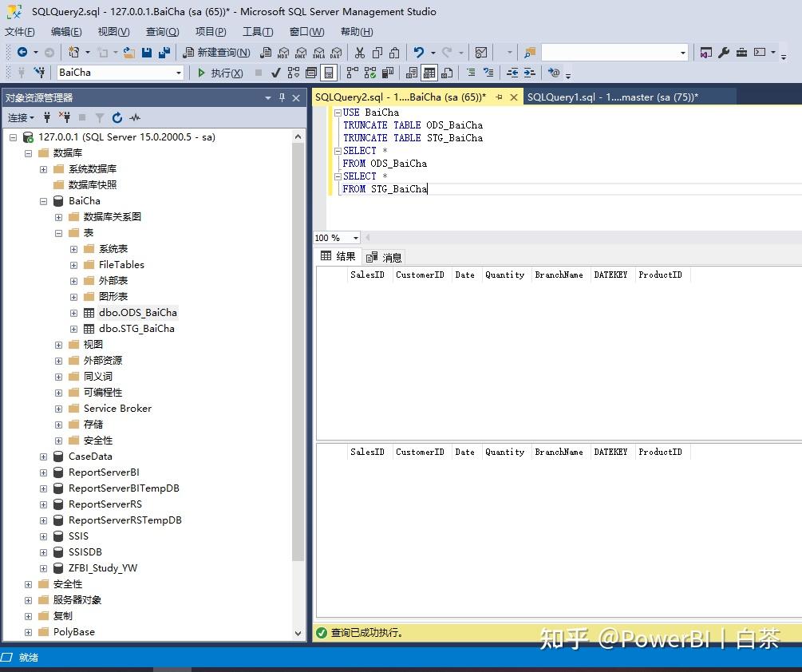Click the save all files icon
The image size is (802, 672).
click(x=164, y=52)
